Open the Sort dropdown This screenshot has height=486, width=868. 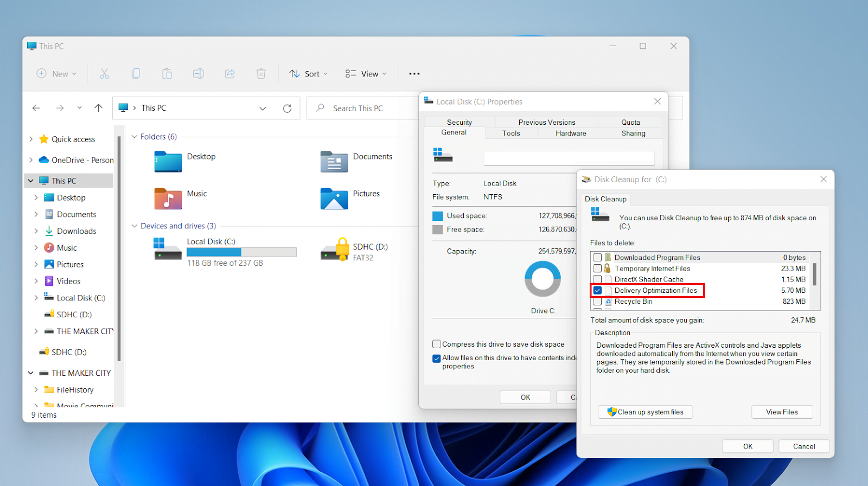[x=308, y=74]
